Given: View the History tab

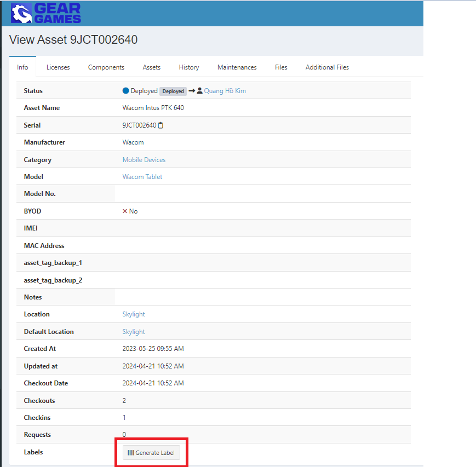Looking at the screenshot, I should pos(189,67).
